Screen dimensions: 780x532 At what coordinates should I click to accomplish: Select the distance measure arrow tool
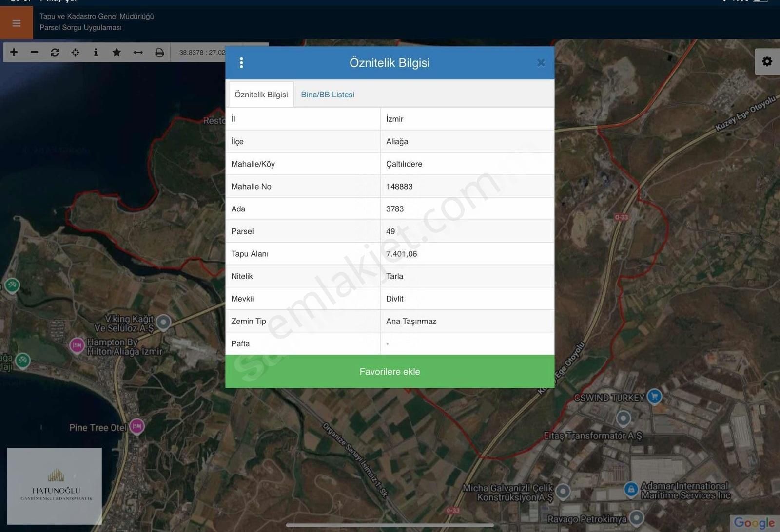(138, 52)
